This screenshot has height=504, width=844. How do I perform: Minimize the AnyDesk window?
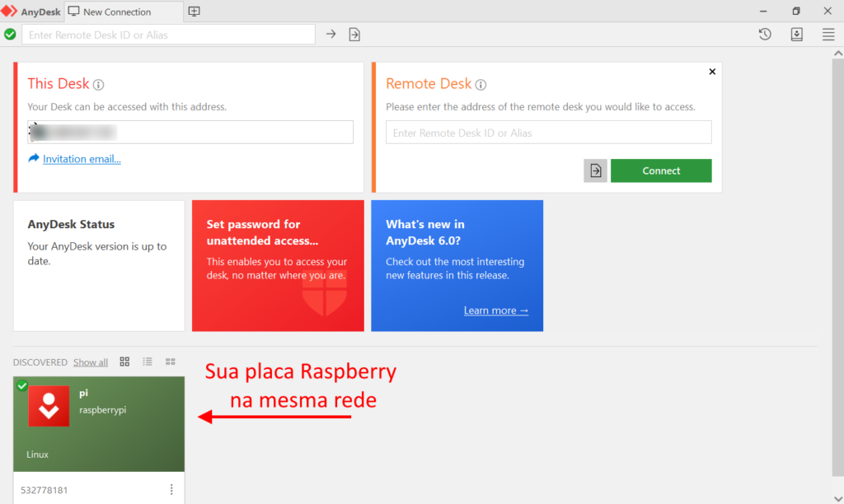pyautogui.click(x=763, y=12)
